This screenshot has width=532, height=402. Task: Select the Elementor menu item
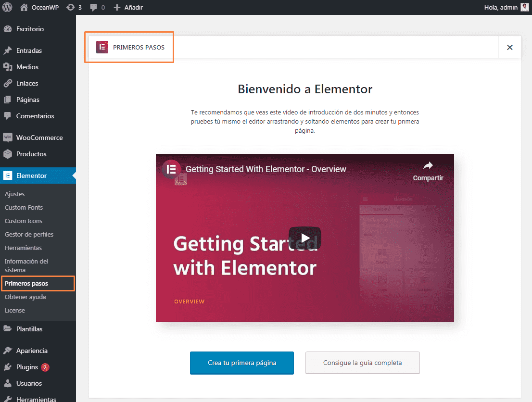pyautogui.click(x=32, y=176)
